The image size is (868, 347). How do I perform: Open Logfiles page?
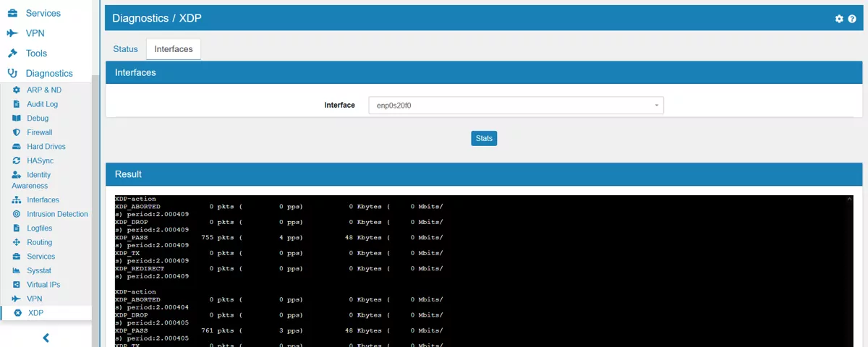pyautogui.click(x=40, y=228)
